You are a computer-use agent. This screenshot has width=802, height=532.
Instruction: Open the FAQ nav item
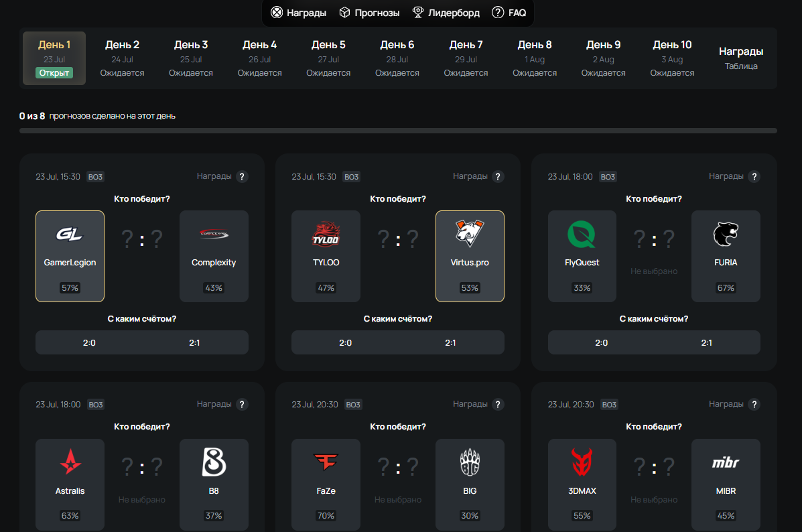(509, 13)
